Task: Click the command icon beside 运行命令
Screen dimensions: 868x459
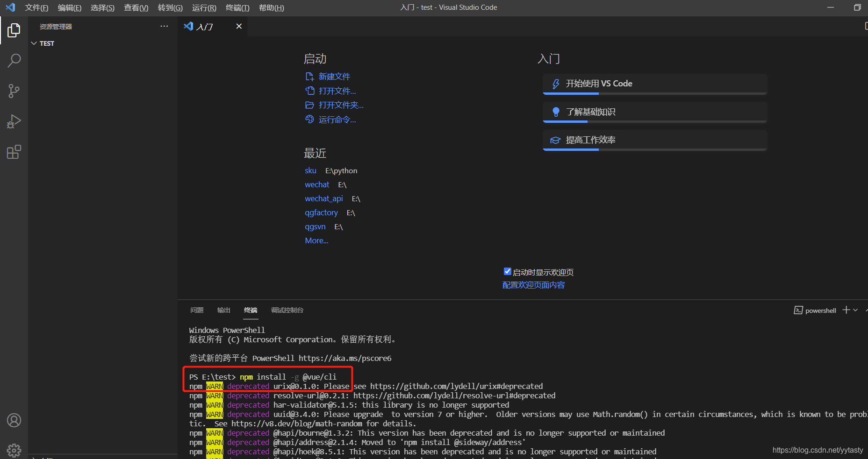Action: 309,120
